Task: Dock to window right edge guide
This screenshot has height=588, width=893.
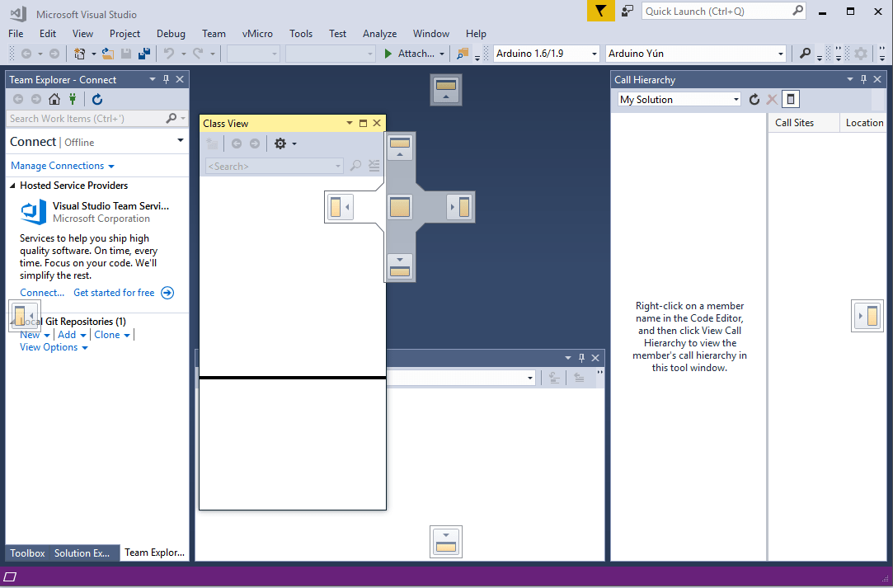Action: [867, 316]
